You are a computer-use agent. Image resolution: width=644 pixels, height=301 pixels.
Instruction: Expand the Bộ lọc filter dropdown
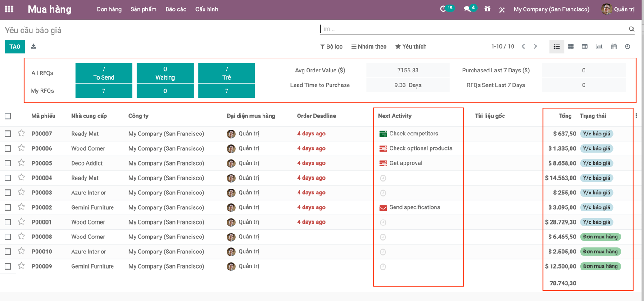331,46
